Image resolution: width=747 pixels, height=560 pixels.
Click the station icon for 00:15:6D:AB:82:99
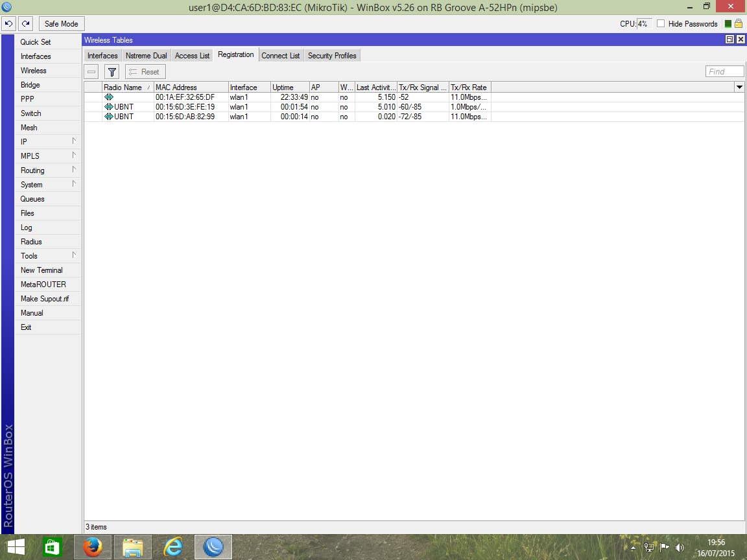click(109, 117)
